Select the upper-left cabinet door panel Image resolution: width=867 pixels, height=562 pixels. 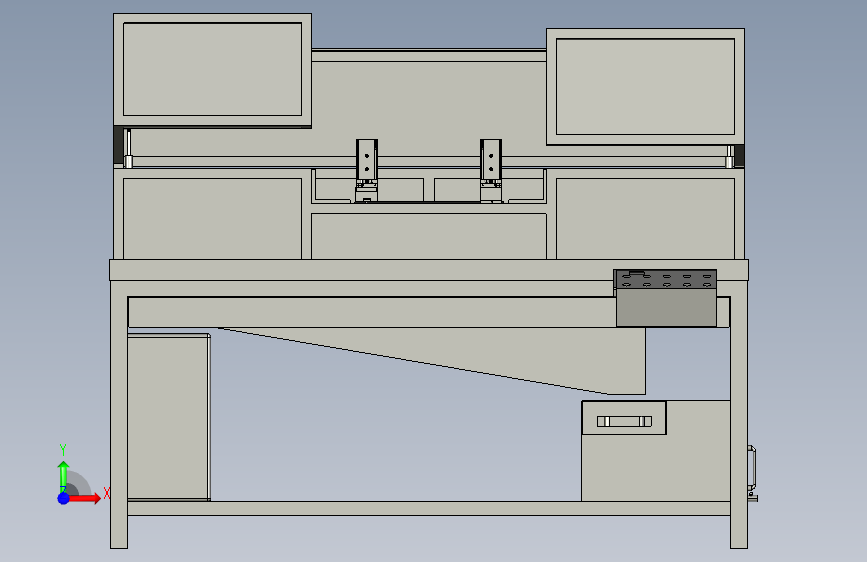[212, 69]
